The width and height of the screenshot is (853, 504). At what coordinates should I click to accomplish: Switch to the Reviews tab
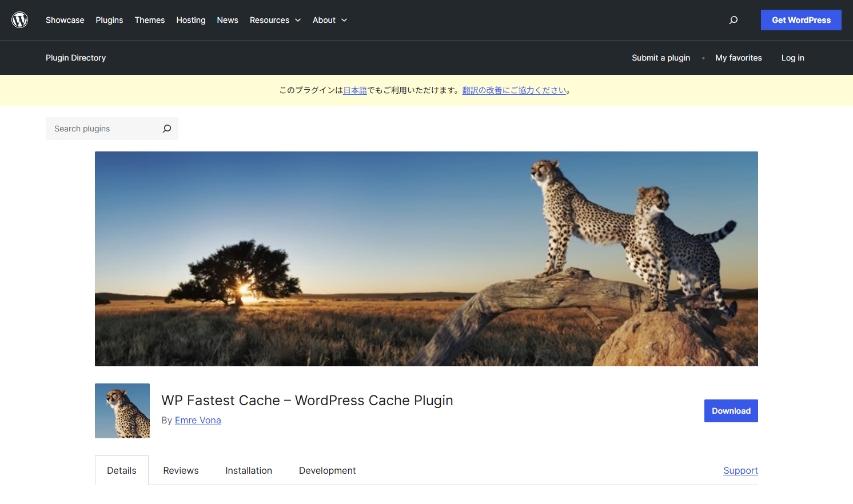181,470
